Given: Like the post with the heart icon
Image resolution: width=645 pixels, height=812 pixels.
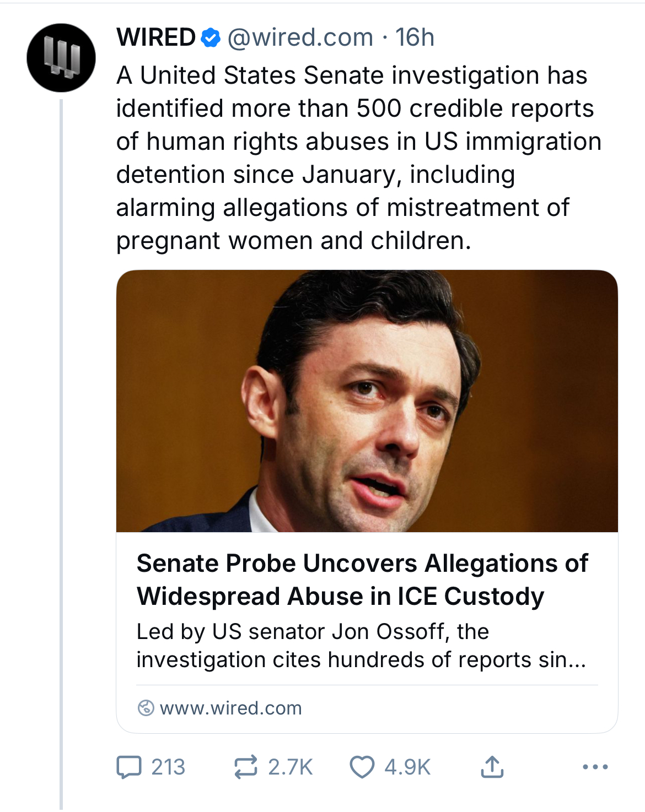Looking at the screenshot, I should point(362,767).
